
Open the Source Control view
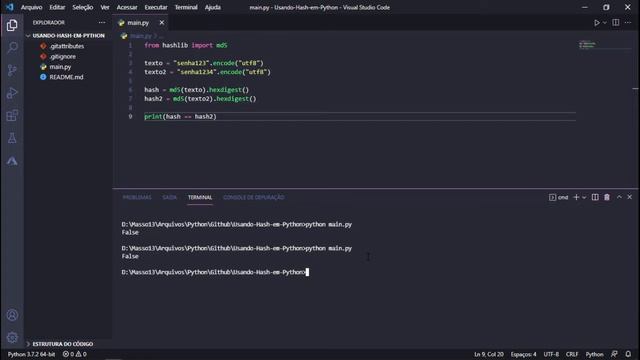[12, 71]
